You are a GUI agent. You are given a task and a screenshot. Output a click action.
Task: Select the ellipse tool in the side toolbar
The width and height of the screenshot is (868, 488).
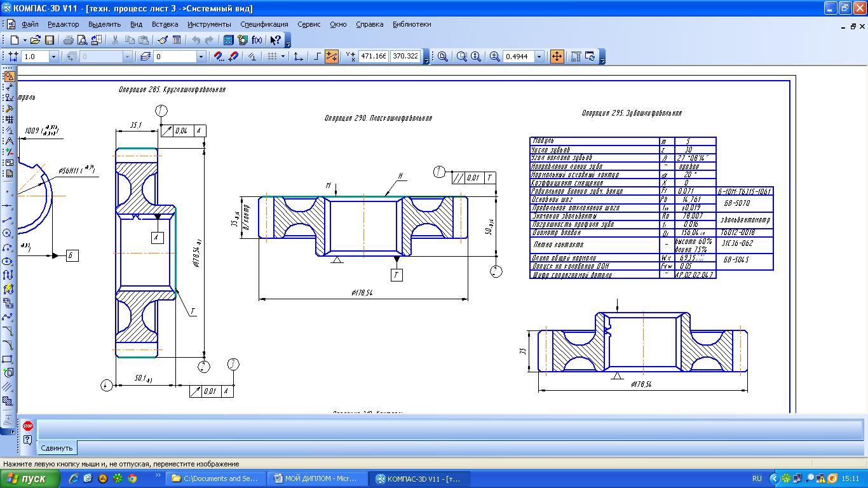(x=8, y=261)
